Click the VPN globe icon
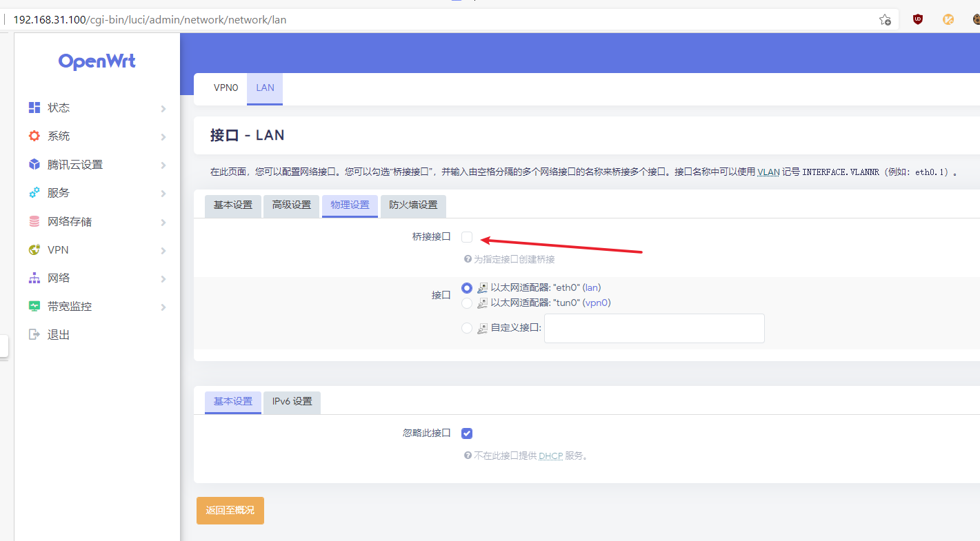The image size is (980, 541). click(x=34, y=249)
